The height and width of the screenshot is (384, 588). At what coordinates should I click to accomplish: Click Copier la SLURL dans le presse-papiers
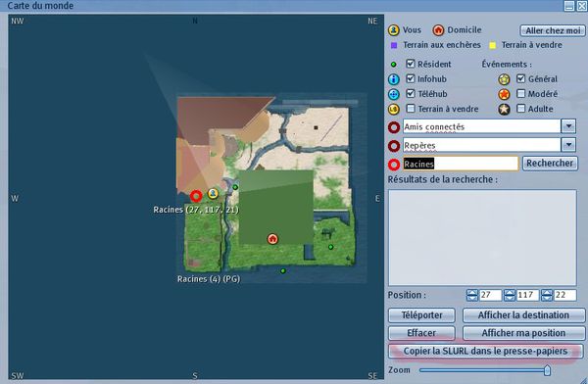tap(486, 351)
